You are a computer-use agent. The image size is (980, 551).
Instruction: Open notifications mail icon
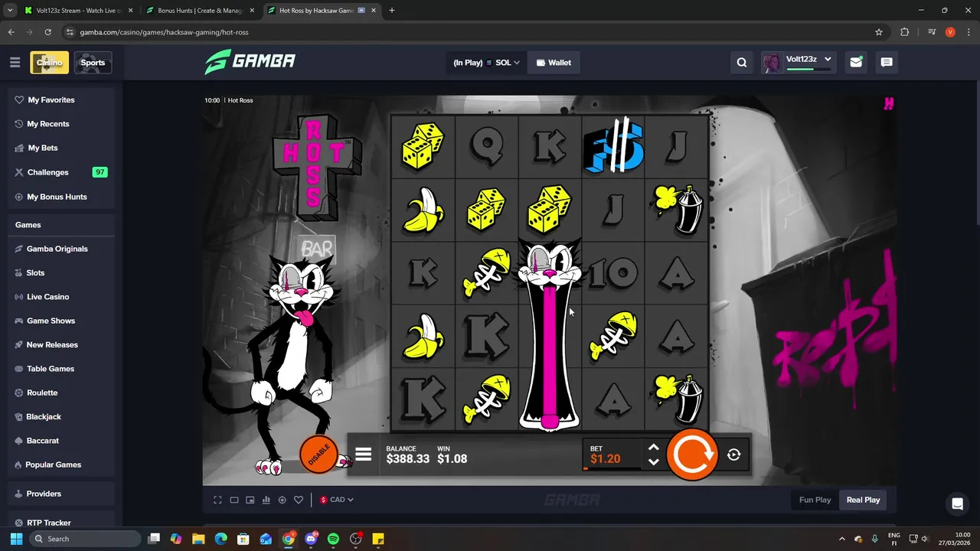[856, 63]
